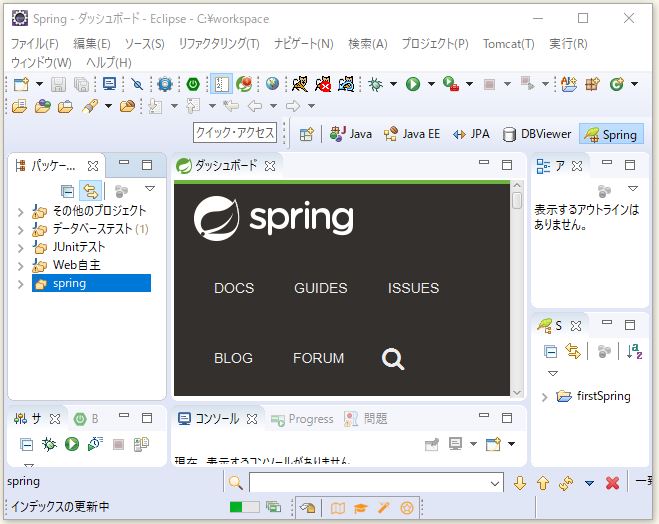Toggle Link with Editor in Spring Explorer

pyautogui.click(x=573, y=351)
